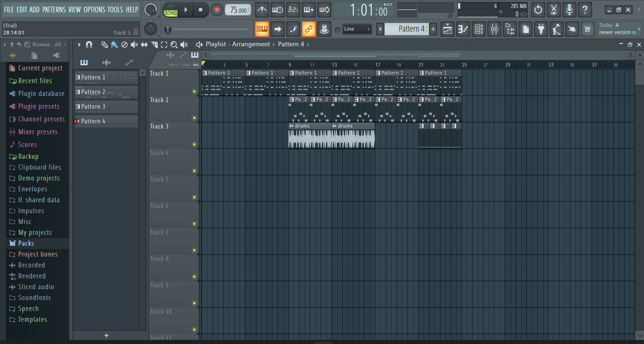Open the OPTIONS menu
This screenshot has width=644, height=344.
tap(94, 9)
